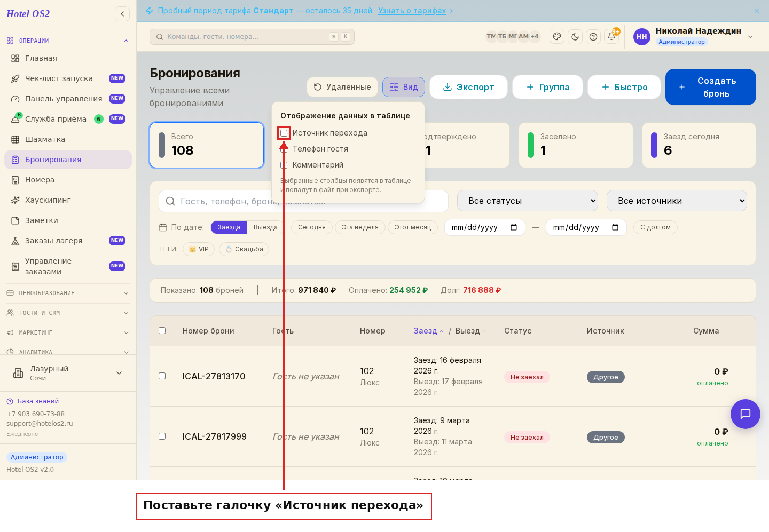Go to Шахматка in the sidebar
This screenshot has width=769, height=532.
(68, 139)
